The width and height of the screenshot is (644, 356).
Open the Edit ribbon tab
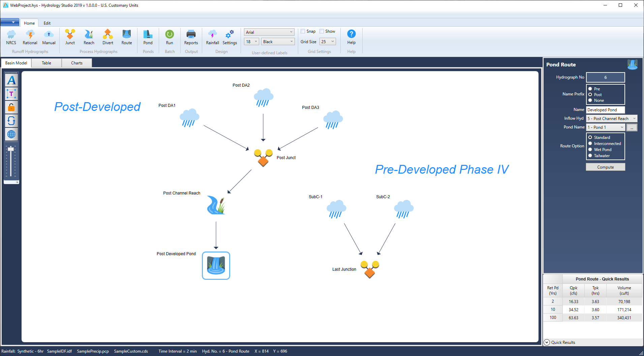click(x=47, y=23)
